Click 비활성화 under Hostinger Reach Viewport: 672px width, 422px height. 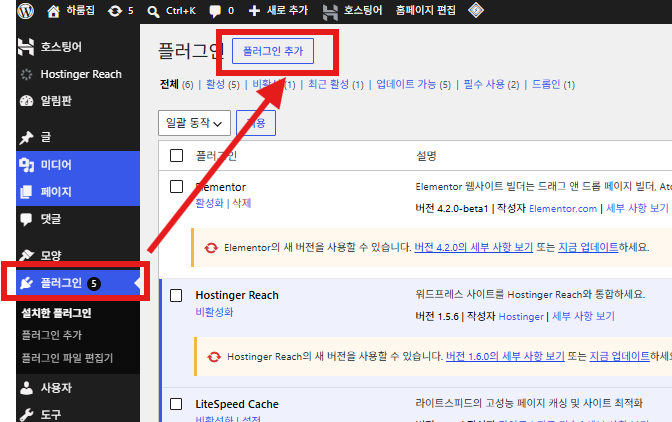[214, 312]
